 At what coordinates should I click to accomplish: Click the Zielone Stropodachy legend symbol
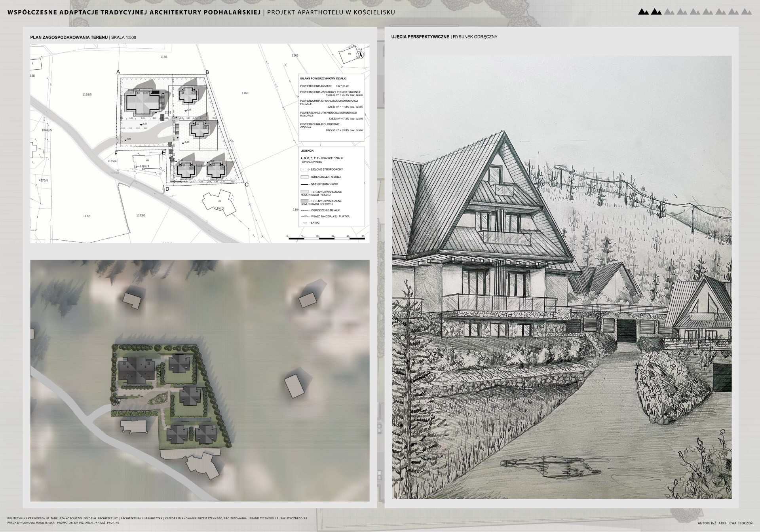(x=304, y=169)
